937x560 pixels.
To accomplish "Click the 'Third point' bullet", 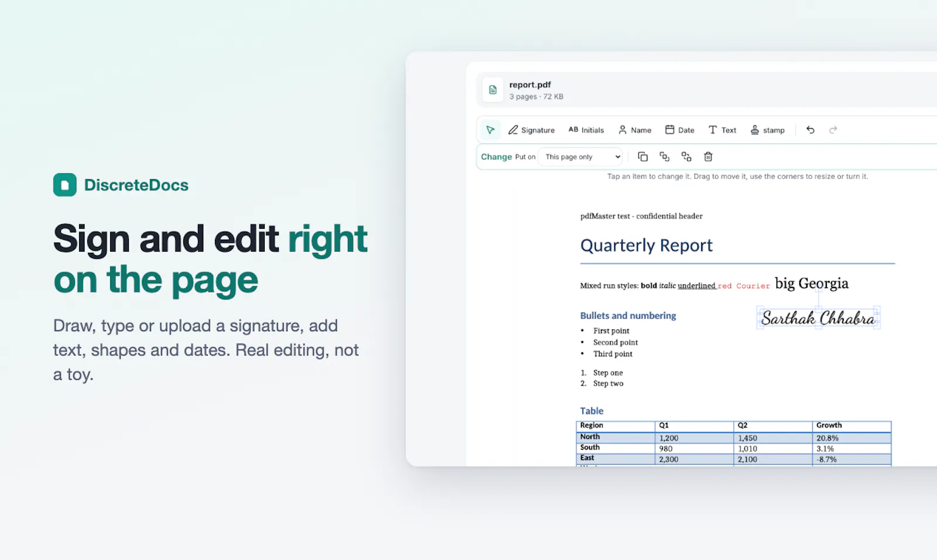I will tap(613, 354).
